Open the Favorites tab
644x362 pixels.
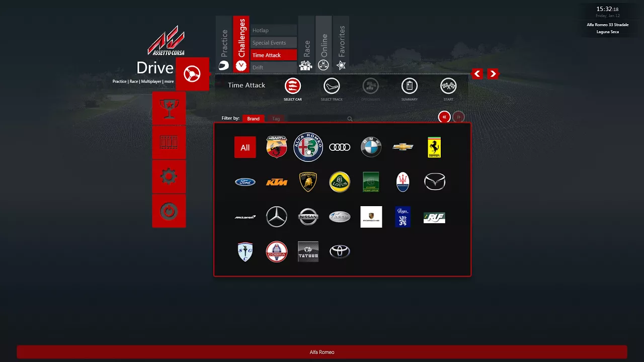pos(341,44)
